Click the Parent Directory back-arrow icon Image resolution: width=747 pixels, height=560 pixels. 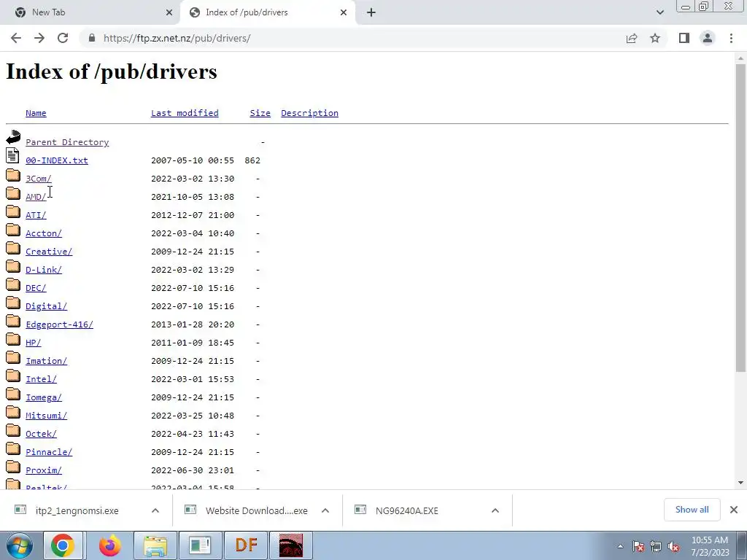tap(13, 137)
